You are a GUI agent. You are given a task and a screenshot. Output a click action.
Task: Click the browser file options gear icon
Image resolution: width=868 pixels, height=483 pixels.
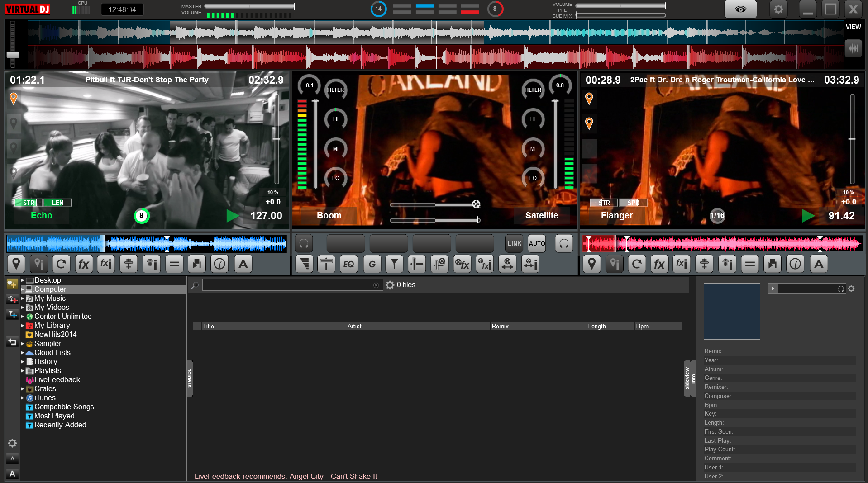[390, 285]
